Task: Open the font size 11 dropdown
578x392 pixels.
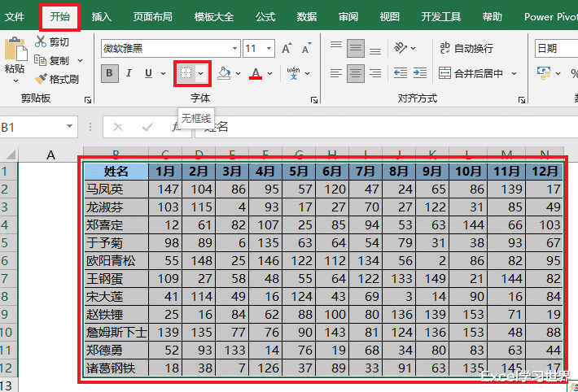Action: coord(269,49)
